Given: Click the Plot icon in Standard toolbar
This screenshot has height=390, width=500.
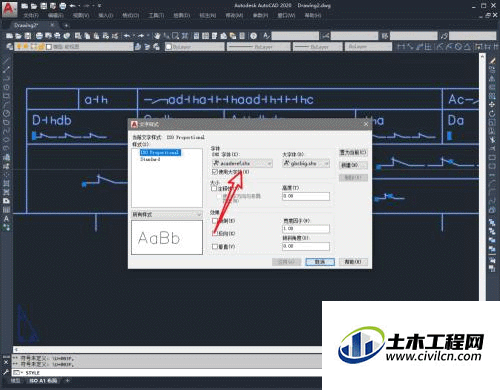Looking at the screenshot, I should pyautogui.click(x=39, y=36).
